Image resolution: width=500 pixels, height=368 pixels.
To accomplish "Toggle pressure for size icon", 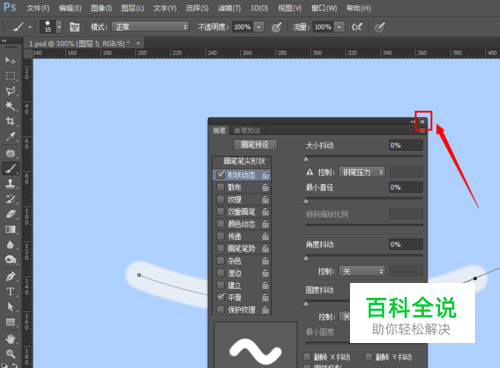I will pos(380,27).
